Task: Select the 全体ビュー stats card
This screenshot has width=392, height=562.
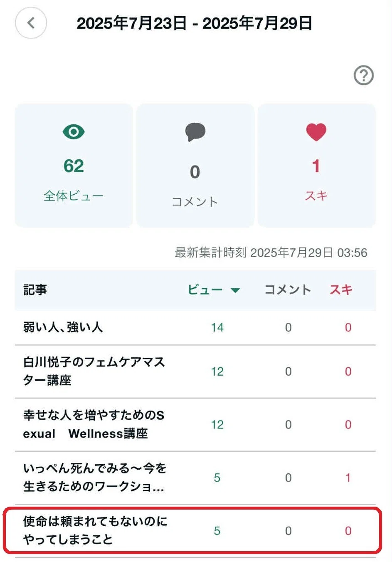Action: 74,165
